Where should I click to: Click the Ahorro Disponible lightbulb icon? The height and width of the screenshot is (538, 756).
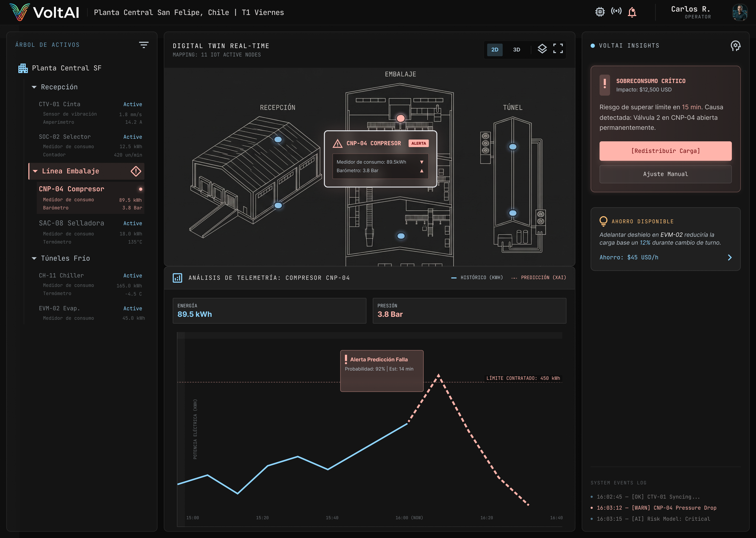tap(603, 221)
